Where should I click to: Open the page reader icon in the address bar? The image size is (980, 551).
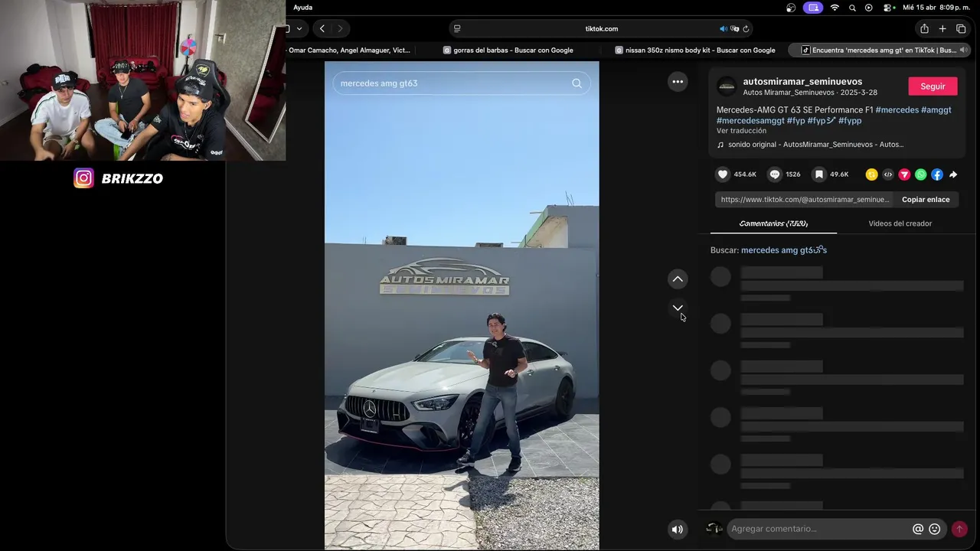(457, 29)
